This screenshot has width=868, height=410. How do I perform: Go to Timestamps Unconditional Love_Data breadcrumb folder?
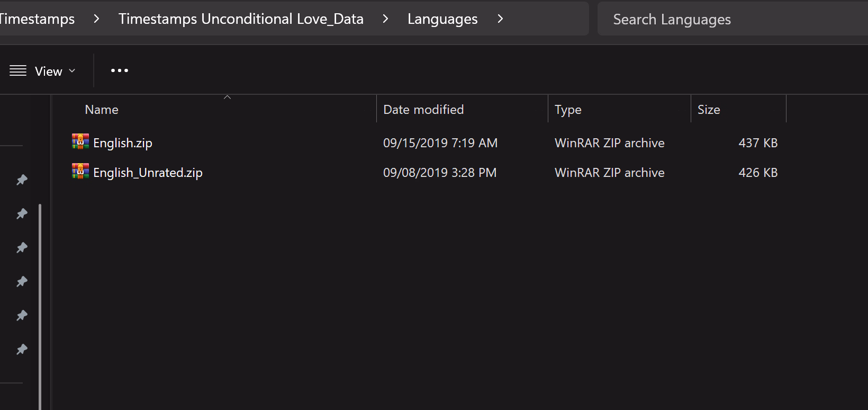click(241, 19)
